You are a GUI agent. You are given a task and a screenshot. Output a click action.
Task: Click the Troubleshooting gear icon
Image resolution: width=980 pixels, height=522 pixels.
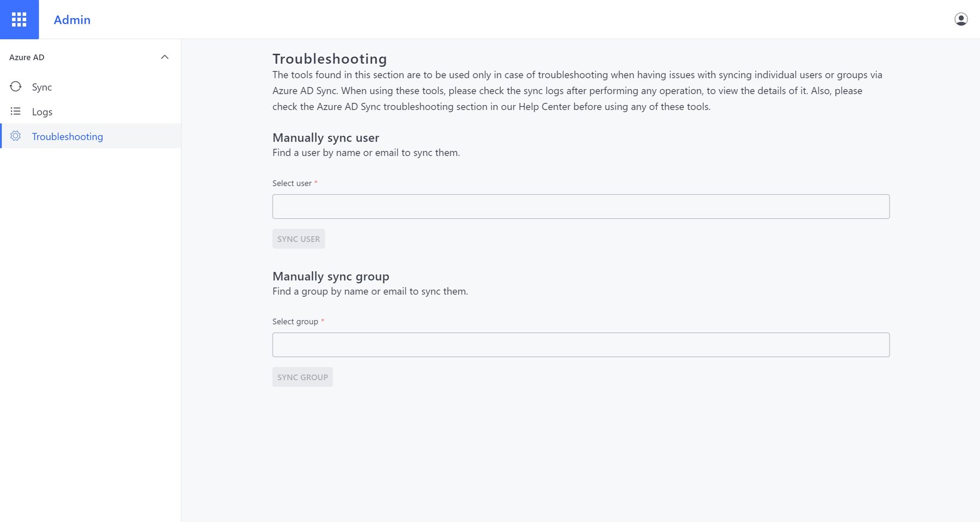pos(16,136)
